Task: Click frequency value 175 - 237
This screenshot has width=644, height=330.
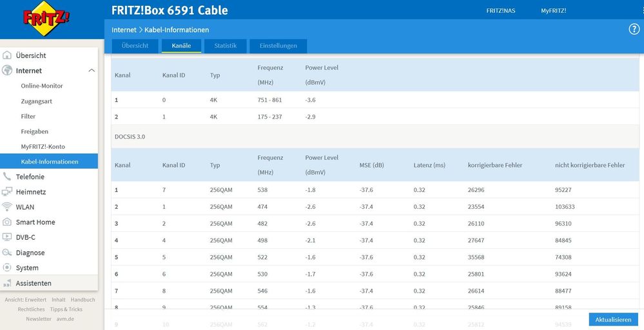Action: click(270, 117)
